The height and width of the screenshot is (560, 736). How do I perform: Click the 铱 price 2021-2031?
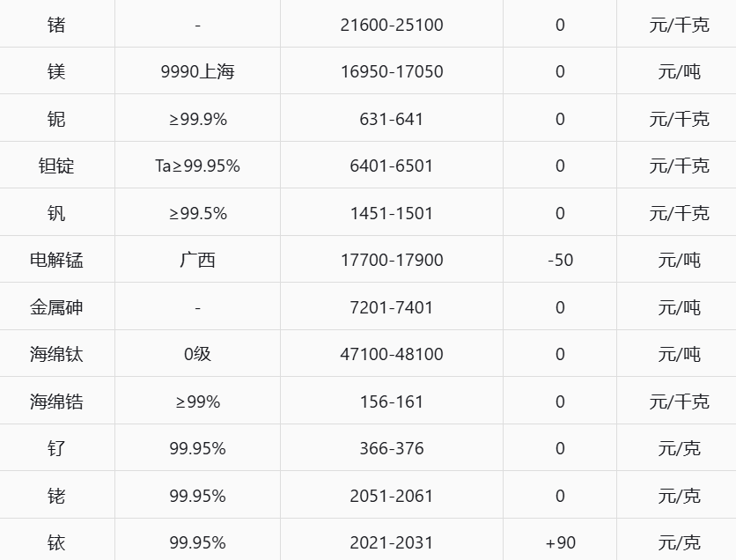pos(392,542)
